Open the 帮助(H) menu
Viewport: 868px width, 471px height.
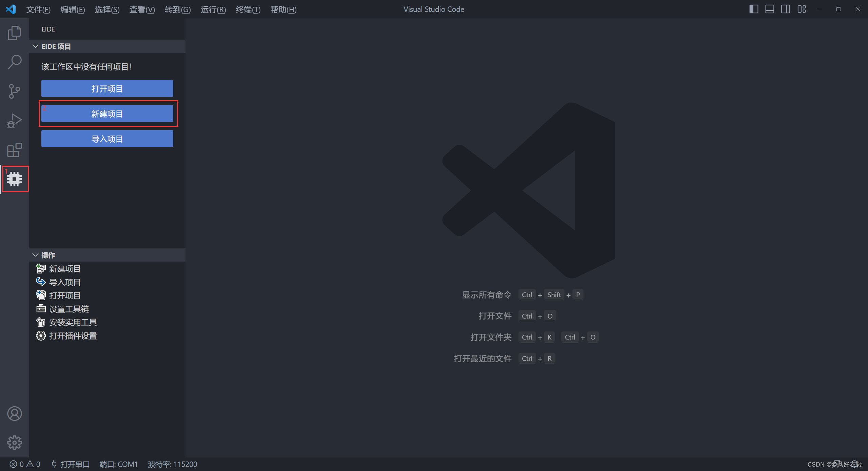(x=283, y=9)
